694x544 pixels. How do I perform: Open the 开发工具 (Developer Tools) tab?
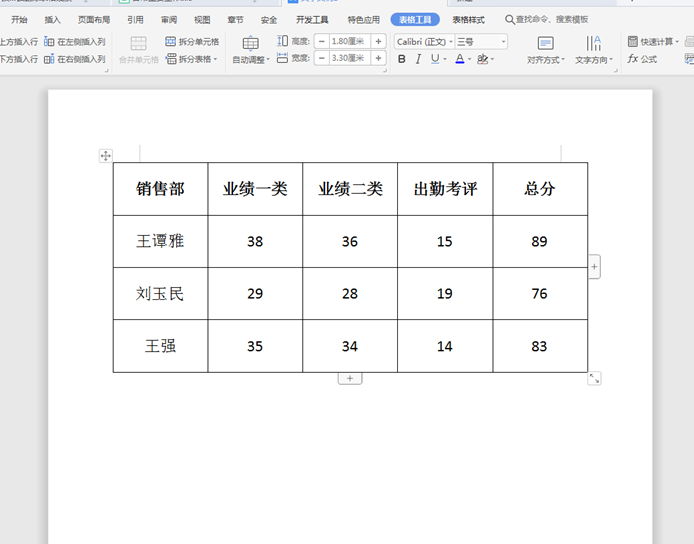tap(312, 19)
